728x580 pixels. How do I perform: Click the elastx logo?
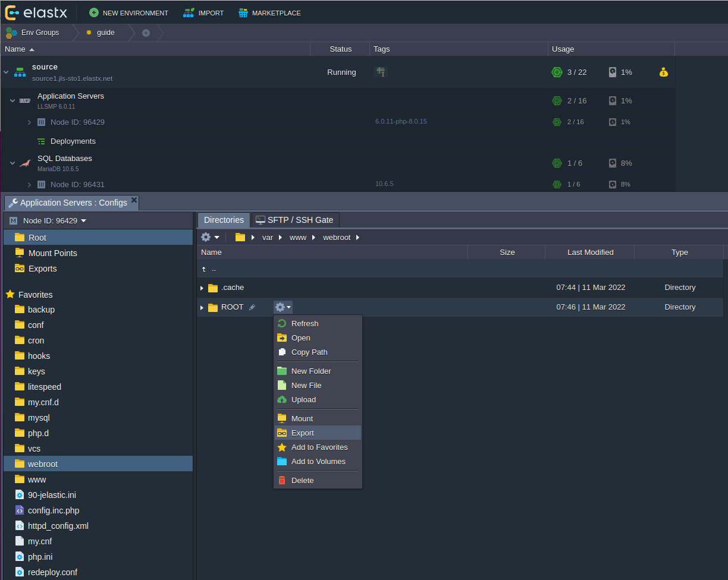[36, 12]
